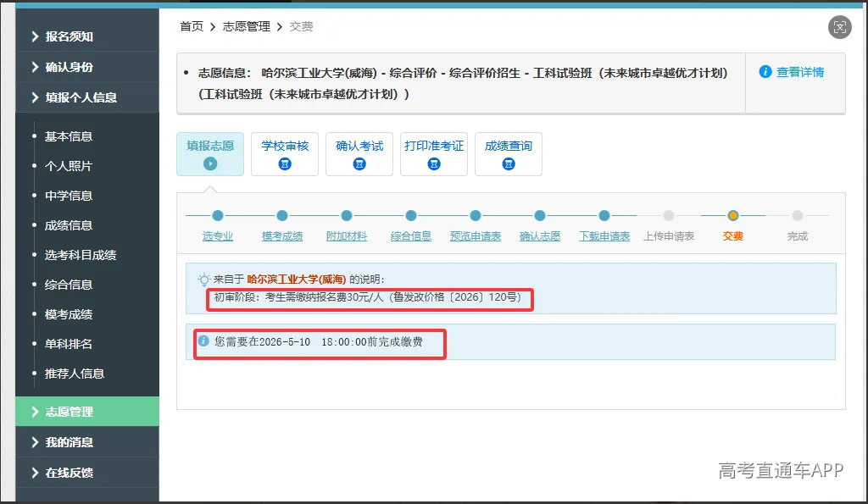This screenshot has height=504, width=868.
Task: Open the 志愿管理 sidebar section
Action: (x=87, y=412)
